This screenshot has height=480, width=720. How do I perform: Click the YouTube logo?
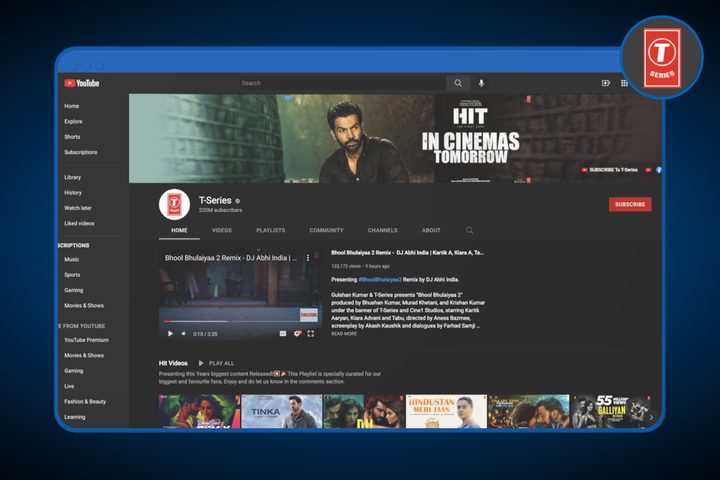click(82, 83)
